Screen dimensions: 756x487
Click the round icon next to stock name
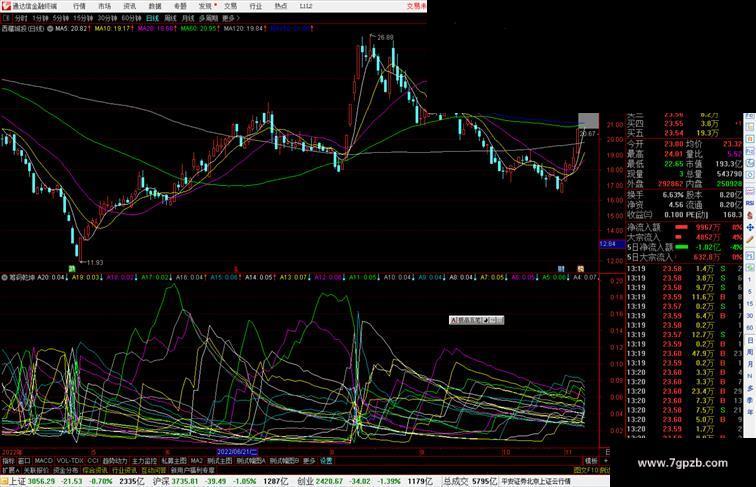click(x=50, y=29)
